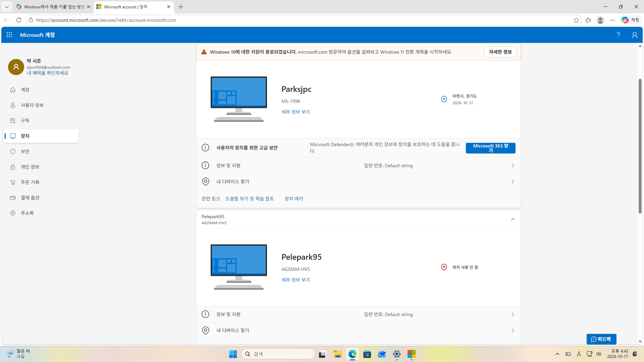Open Copilot chat button
Screen dimensions: 644x362
[x=631, y=20]
